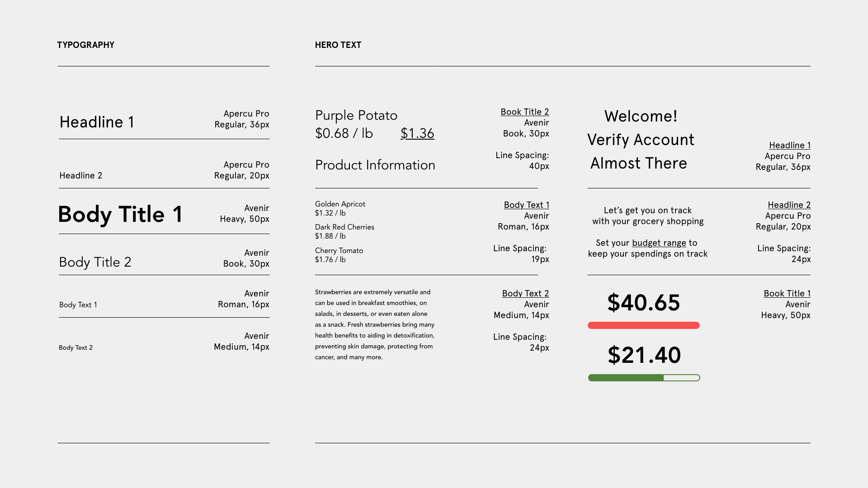Viewport: 868px width, 488px height.
Task: Choose the Cherry Tomato list item
Action: coord(339,251)
